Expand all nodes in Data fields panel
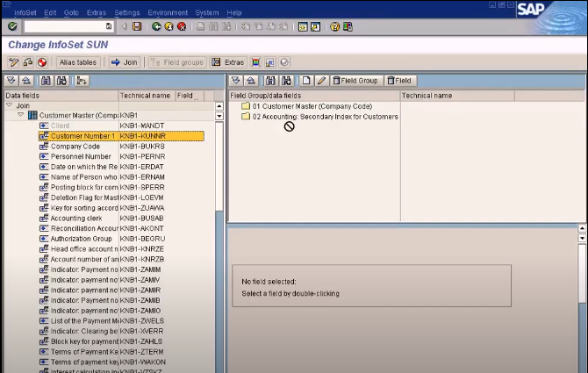588x373 pixels. [x=11, y=81]
